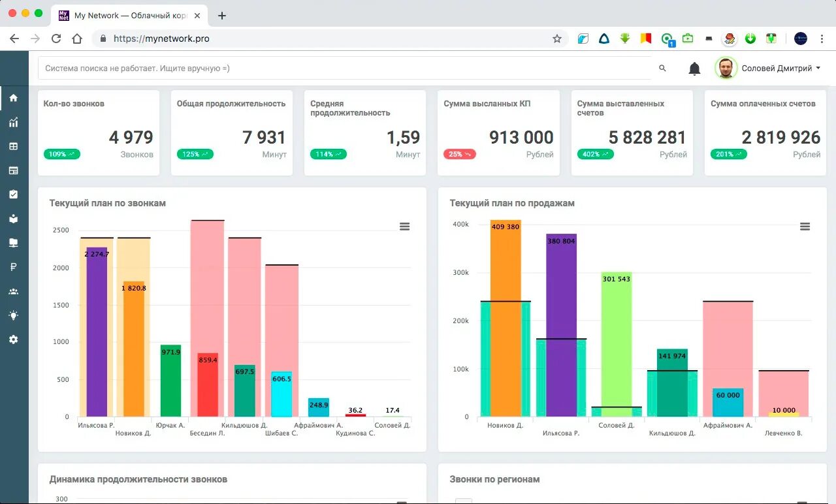Viewport: 836px width, 504px height.
Task: Open the Соловей Дмитрий user menu
Action: [781, 68]
